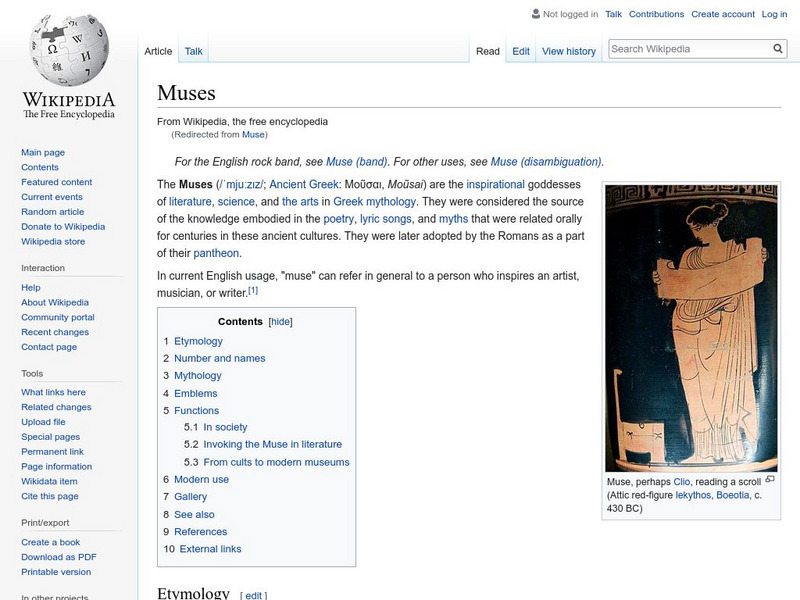Jump to Etymology in contents
Image resolution: width=800 pixels, height=600 pixels.
(x=198, y=341)
